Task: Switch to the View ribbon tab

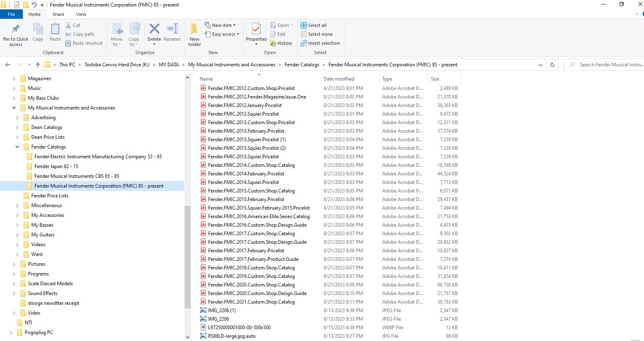Action: tap(81, 14)
